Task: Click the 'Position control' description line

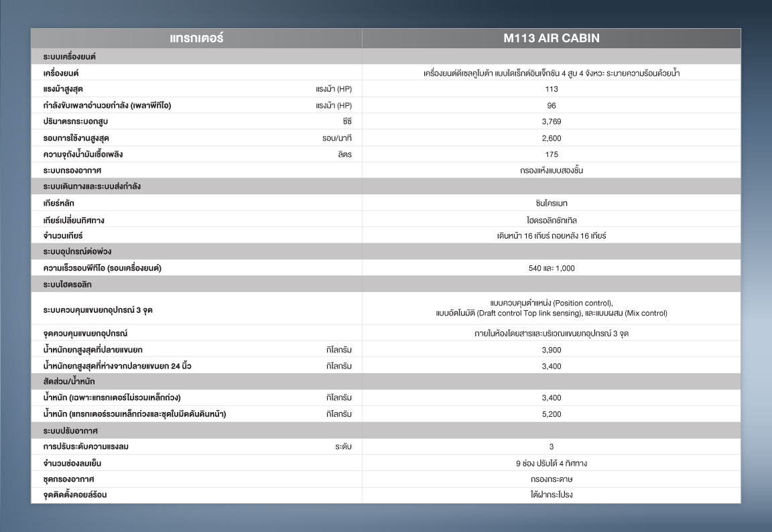Action: [552, 303]
